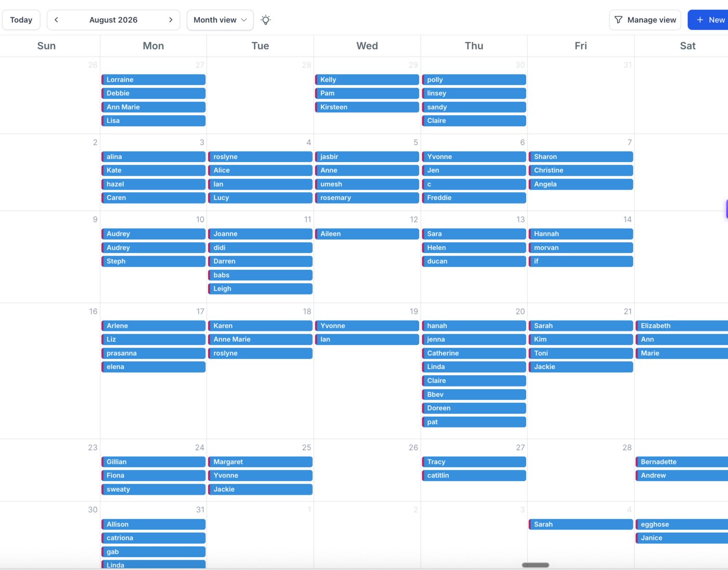This screenshot has width=728, height=570.
Task: Open the ducan event
Action: pos(474,261)
